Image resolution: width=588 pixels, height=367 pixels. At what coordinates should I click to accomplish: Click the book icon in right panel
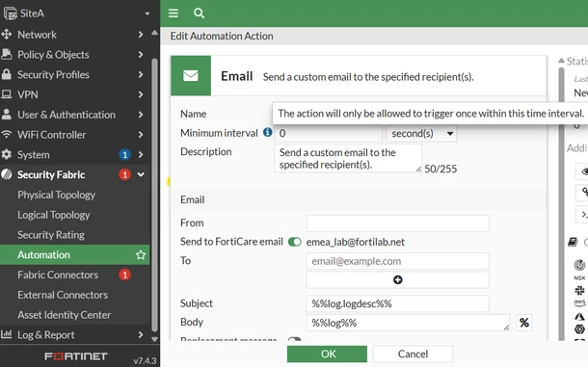573,242
